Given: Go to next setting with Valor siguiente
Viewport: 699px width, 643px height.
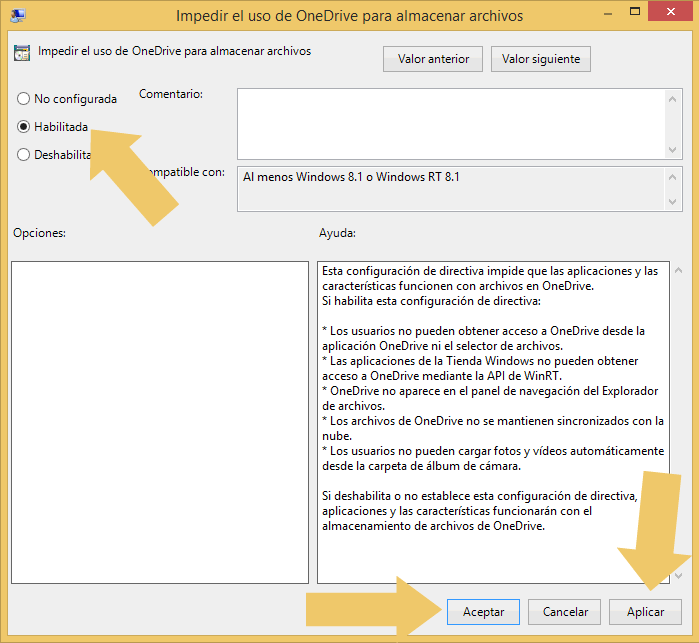Looking at the screenshot, I should point(541,59).
